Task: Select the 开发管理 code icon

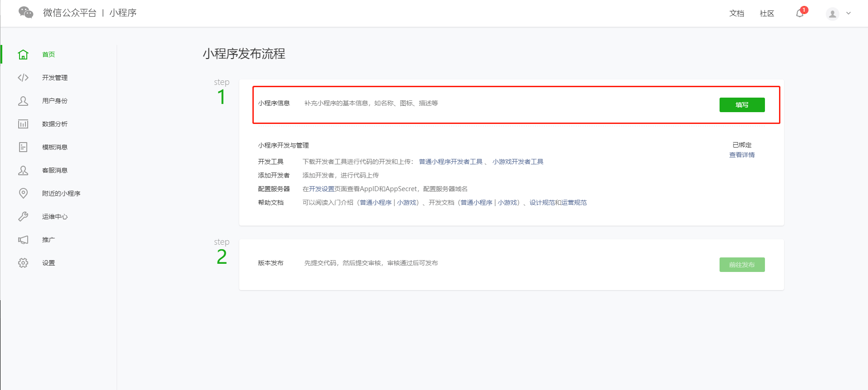Action: (x=23, y=78)
